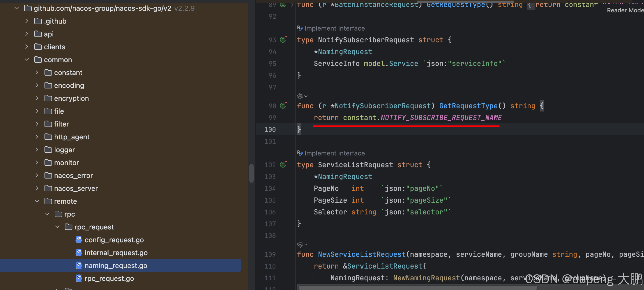Expand the encryption folder
This screenshot has height=290, width=644.
(x=37, y=98)
